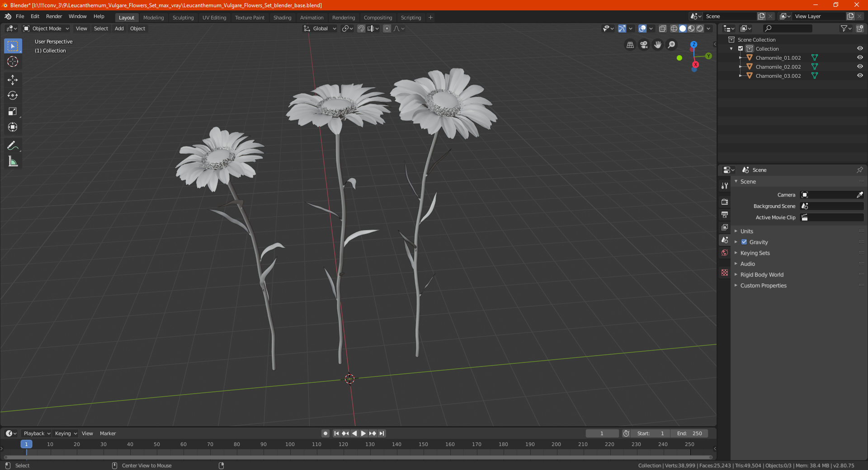The image size is (868, 470).
Task: Click the Z axis in navigation gizmo
Action: point(693,44)
